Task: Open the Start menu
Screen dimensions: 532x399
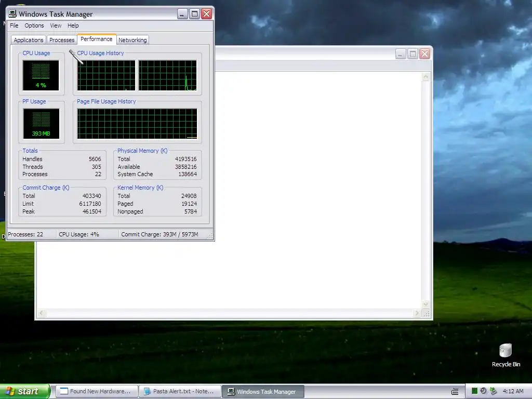Action: tap(25, 391)
